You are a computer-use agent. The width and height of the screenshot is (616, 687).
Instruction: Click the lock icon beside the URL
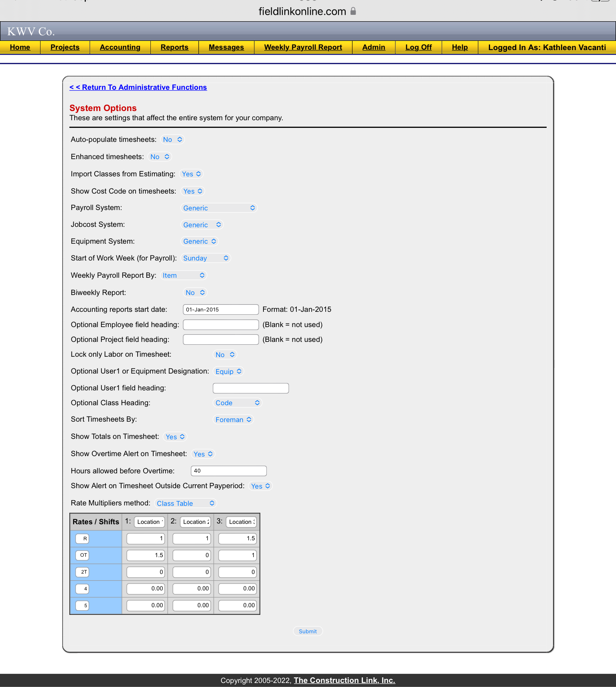pos(353,11)
